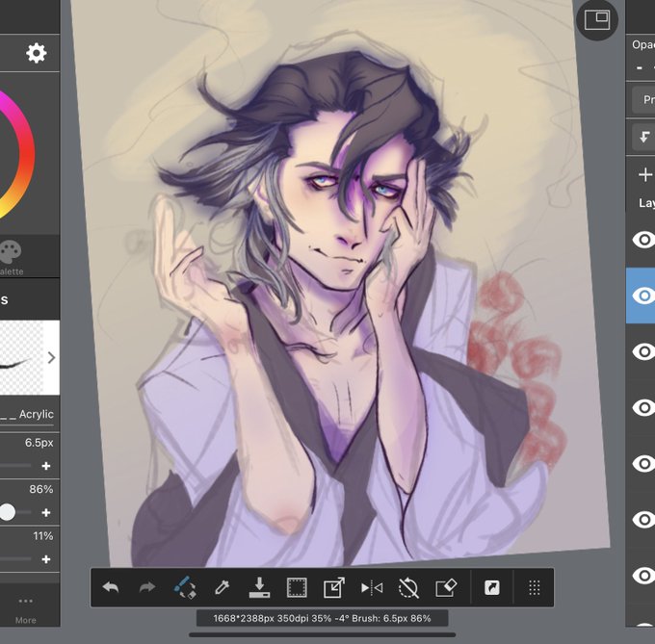
Task: Expand brush list with the chevron arrow
Action: point(51,358)
